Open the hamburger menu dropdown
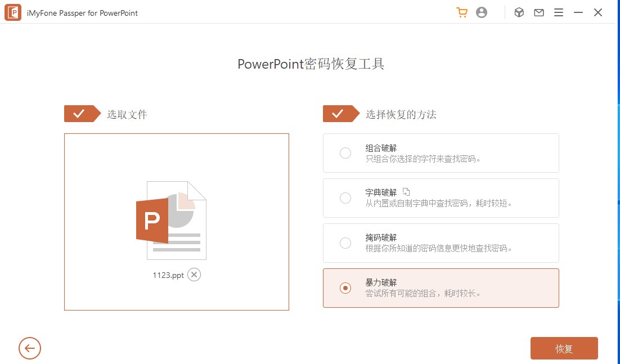This screenshot has width=620, height=364. coord(559,12)
